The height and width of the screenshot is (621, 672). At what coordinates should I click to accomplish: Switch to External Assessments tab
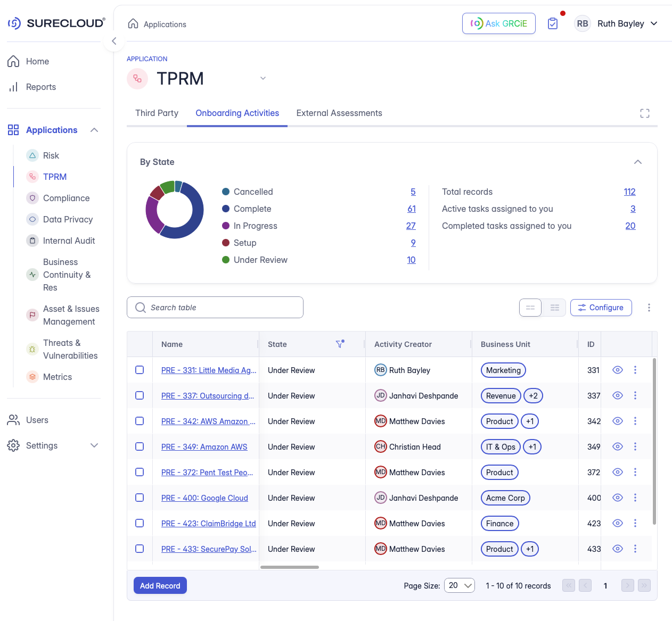coord(339,113)
